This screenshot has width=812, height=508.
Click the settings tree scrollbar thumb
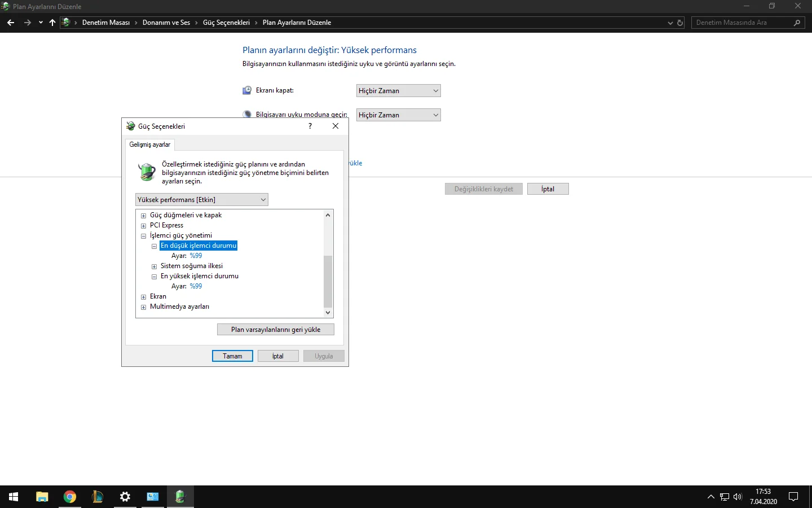click(x=328, y=282)
